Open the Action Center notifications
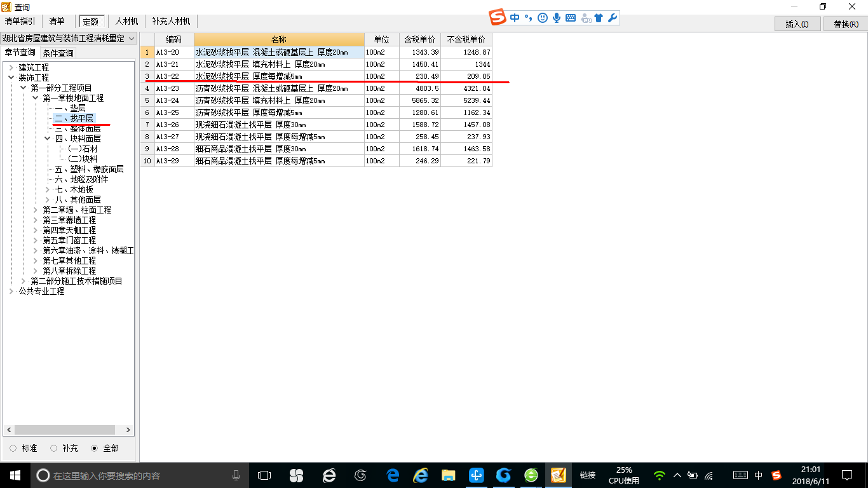 tap(847, 475)
